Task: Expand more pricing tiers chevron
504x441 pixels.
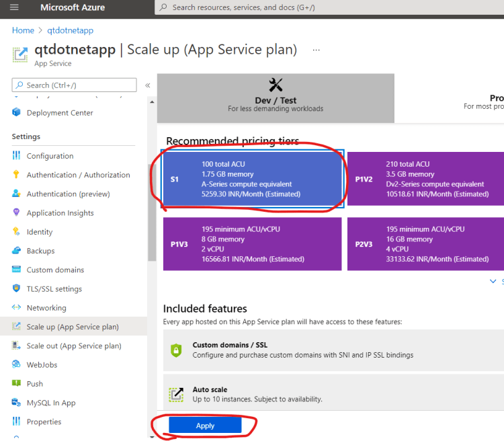Action: 493,281
